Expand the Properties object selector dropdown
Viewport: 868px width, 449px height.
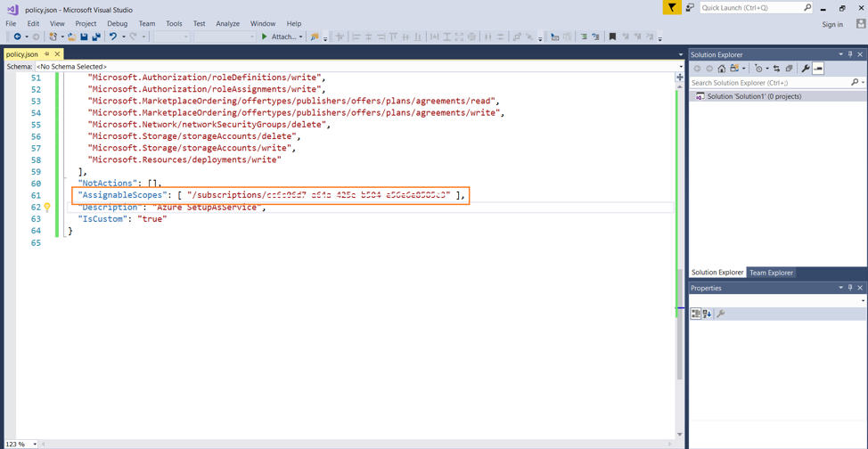tap(863, 301)
